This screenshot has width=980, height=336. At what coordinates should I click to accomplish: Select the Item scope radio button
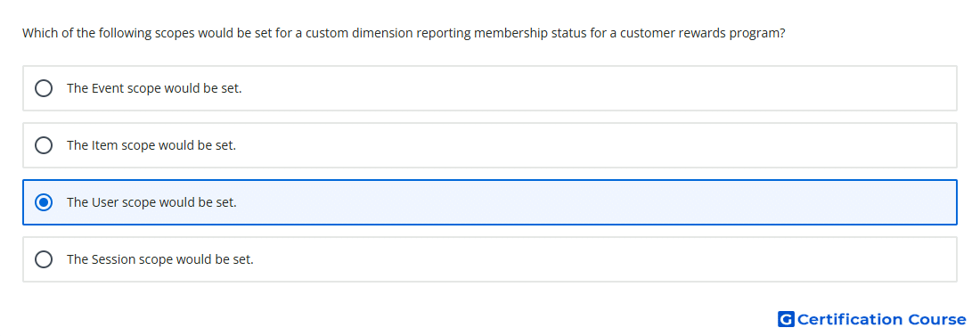pyautogui.click(x=44, y=145)
